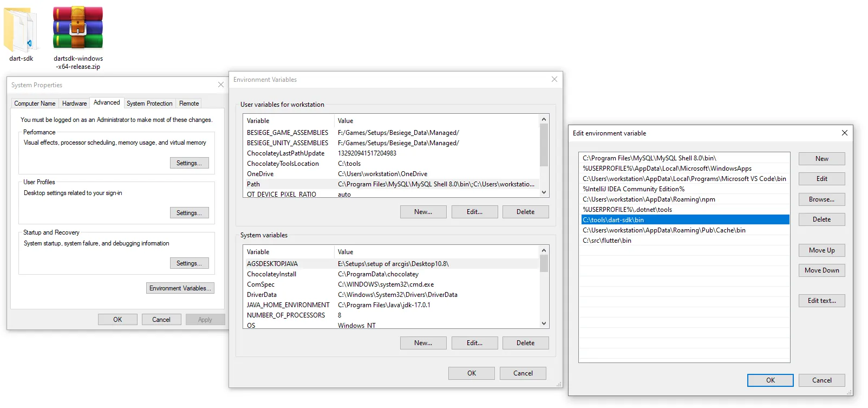
Task: Select the %IntelliJ IDEA Community Edition% entry
Action: pyautogui.click(x=684, y=189)
